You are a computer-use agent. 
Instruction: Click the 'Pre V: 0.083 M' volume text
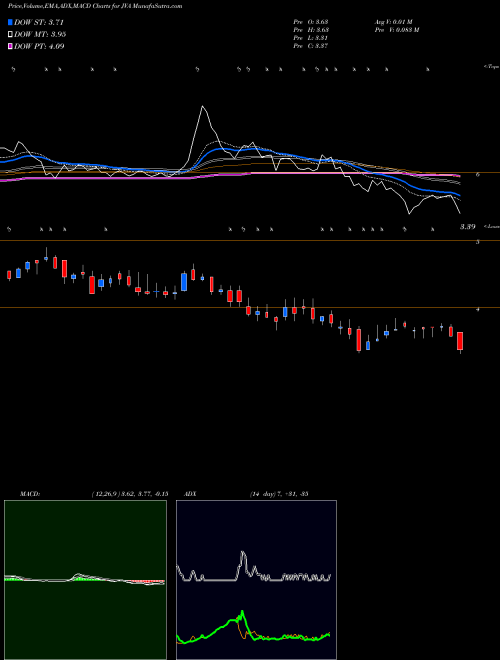(397, 30)
